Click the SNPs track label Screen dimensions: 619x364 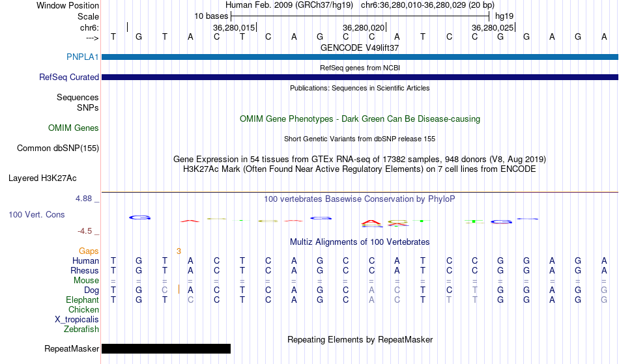[88, 107]
